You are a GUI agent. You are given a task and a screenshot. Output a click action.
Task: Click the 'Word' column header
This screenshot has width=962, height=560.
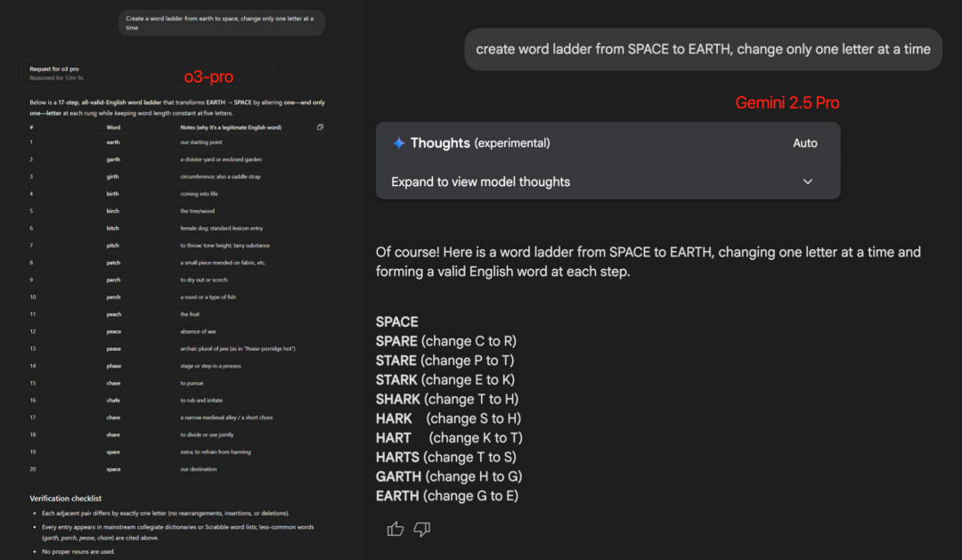113,127
